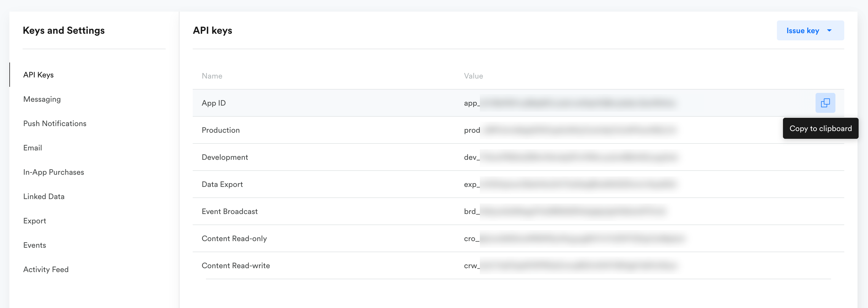Select the Production key row

220,130
